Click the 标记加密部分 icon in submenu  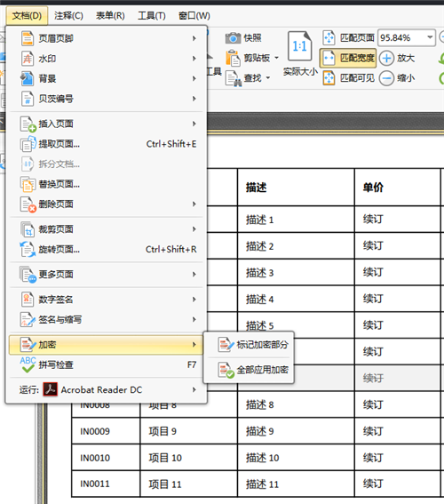coord(226,345)
